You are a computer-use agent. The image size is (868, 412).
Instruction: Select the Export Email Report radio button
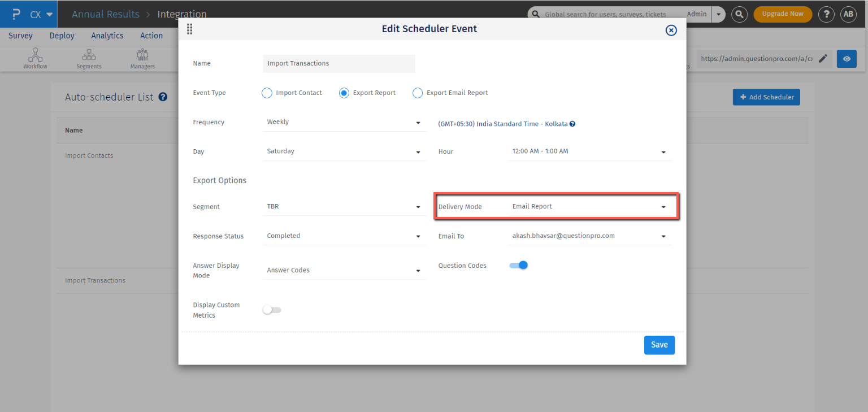[418, 93]
